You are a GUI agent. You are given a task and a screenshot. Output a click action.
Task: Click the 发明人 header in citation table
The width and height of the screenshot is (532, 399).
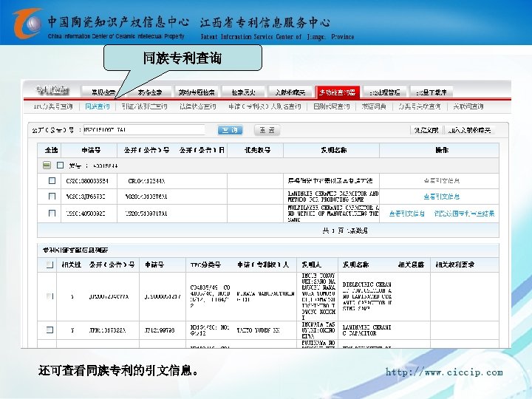click(x=312, y=265)
